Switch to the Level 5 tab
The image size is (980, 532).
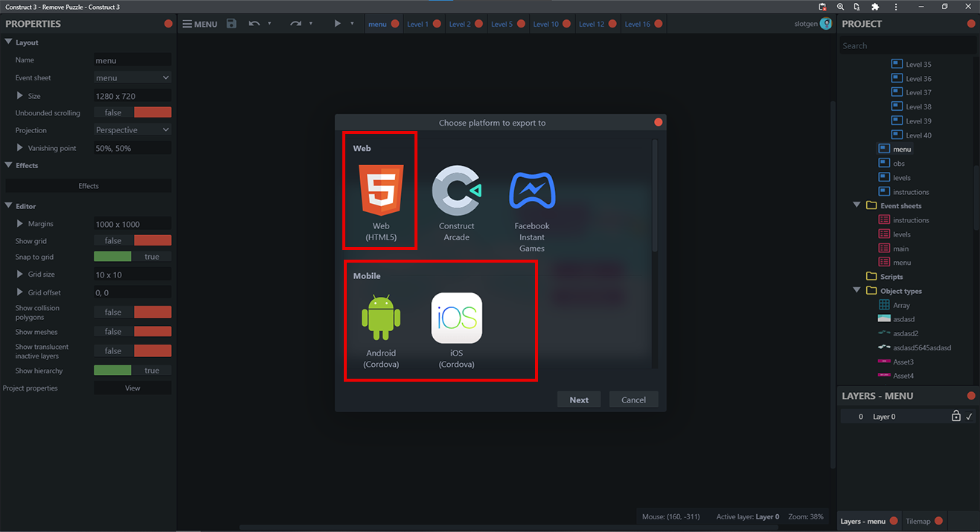tap(502, 24)
